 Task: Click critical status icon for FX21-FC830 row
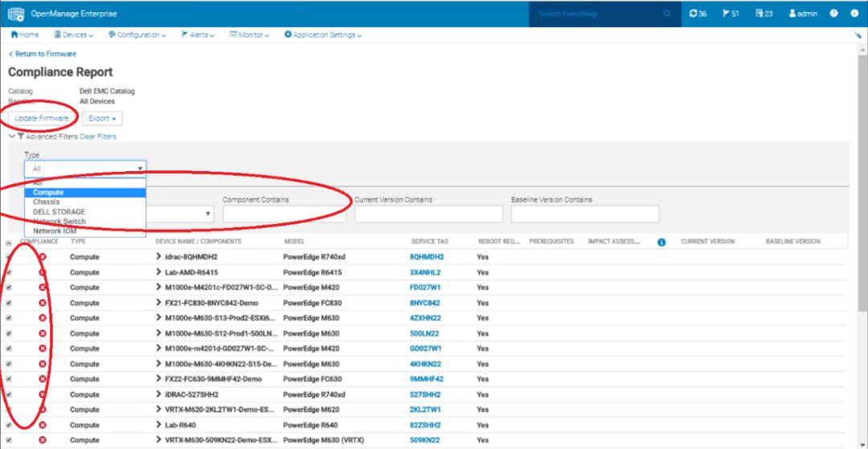point(43,303)
